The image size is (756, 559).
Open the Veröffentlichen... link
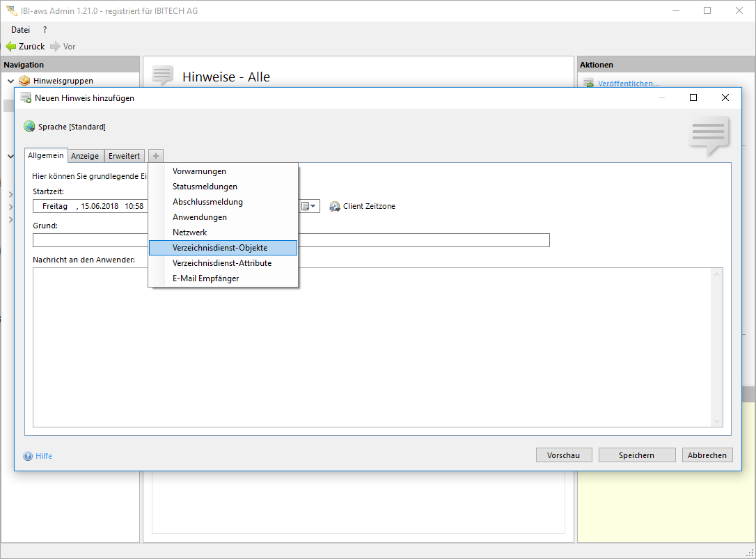coord(628,84)
